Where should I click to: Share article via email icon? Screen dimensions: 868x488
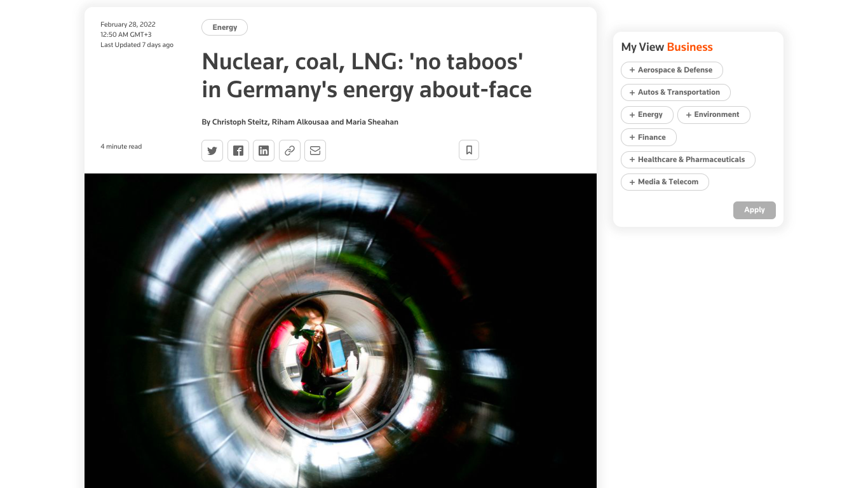[x=315, y=151]
